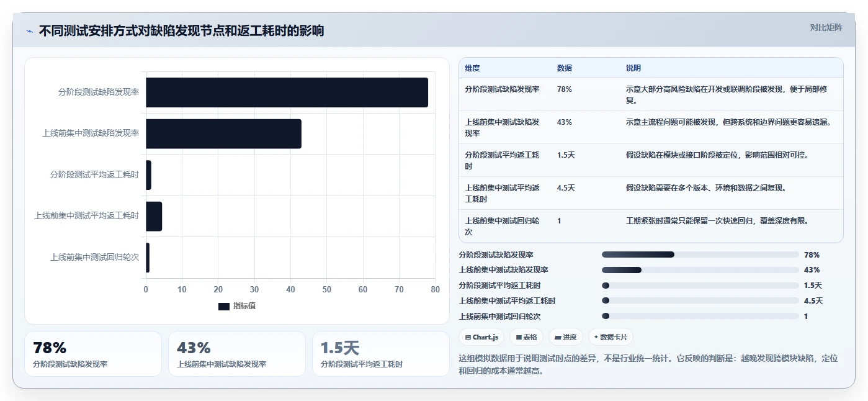
Task: Click description starting 工期紧张时
Action: (717, 221)
